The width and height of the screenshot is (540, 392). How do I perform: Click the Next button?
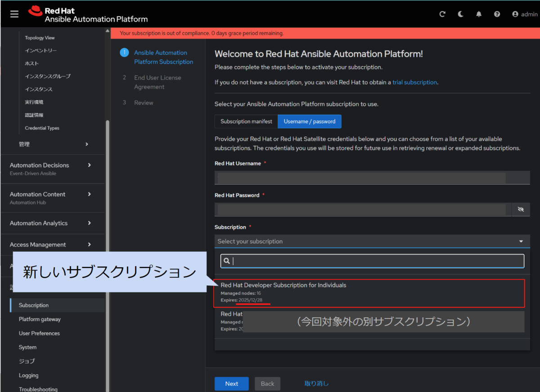coord(232,383)
